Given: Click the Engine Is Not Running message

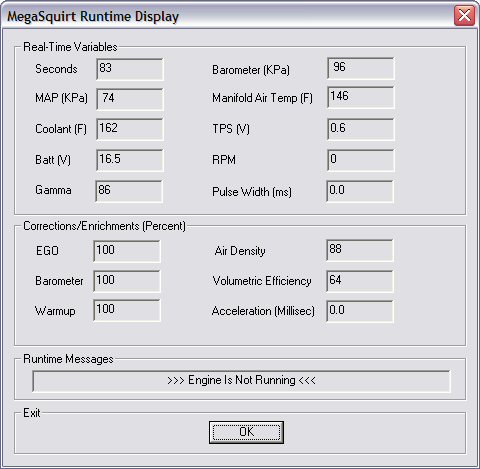Looking at the screenshot, I should click(x=241, y=381).
